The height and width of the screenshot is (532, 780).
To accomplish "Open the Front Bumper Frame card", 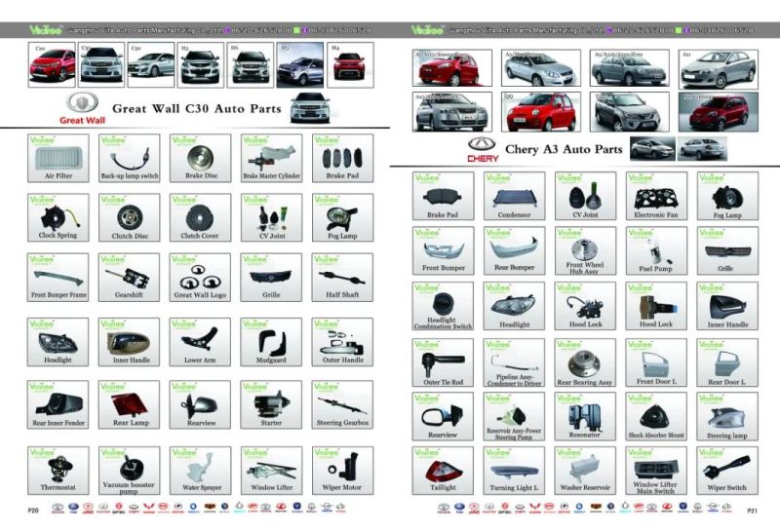I will [x=58, y=277].
